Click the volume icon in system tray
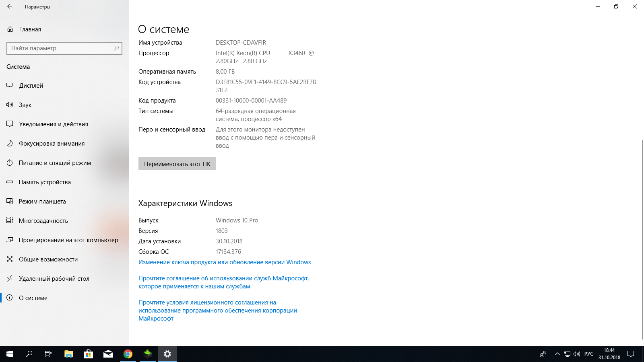The image size is (644, 362). [577, 354]
